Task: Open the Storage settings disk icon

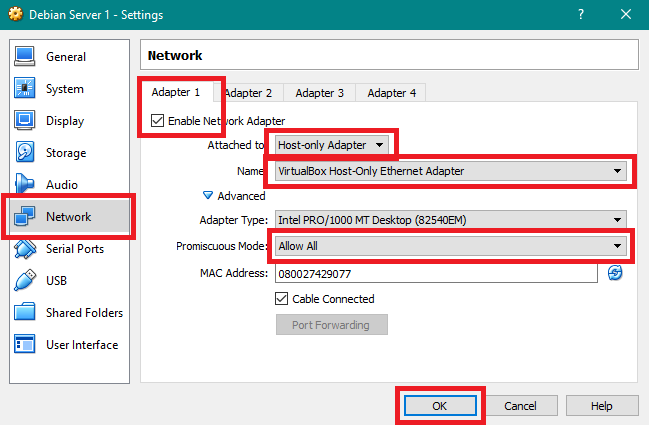Action: coord(24,152)
